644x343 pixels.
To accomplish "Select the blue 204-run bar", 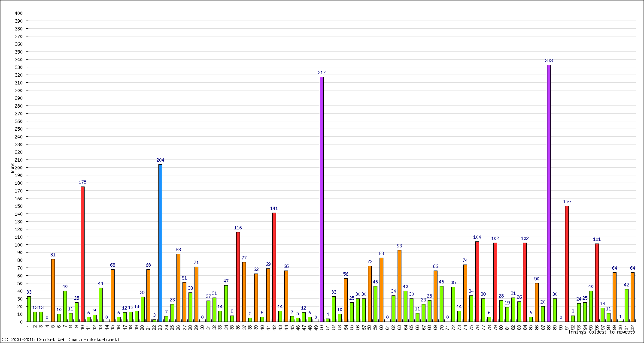I will coord(160,243).
